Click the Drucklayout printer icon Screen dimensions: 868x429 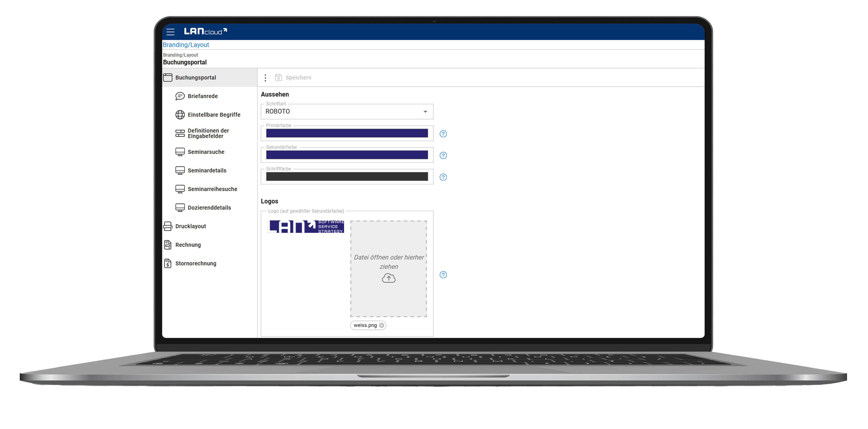168,226
